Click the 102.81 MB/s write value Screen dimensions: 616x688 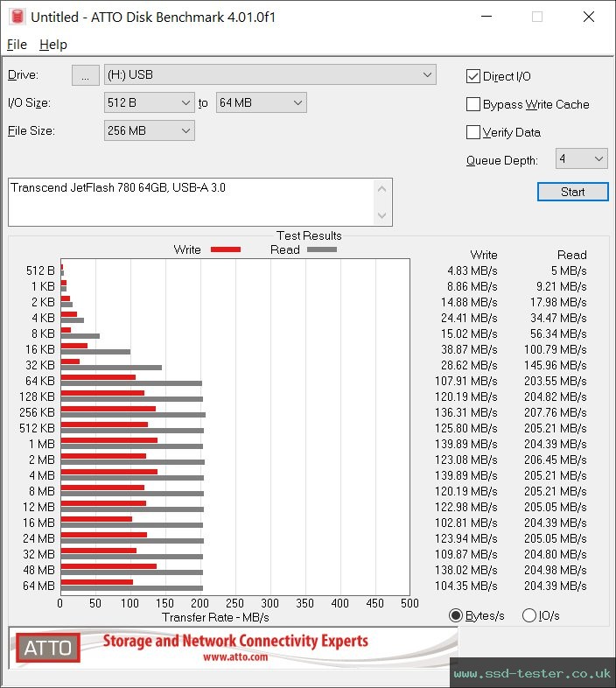(x=466, y=523)
